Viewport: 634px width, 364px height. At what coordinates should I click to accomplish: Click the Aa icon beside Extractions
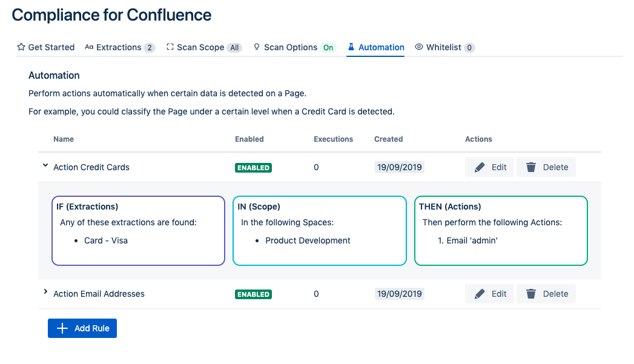[x=89, y=47]
